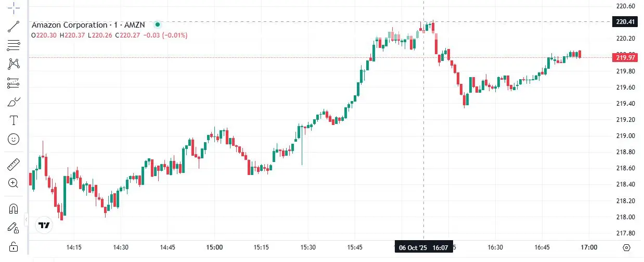
Task: Open the Fibonacci retracement tool
Action: [x=14, y=45]
